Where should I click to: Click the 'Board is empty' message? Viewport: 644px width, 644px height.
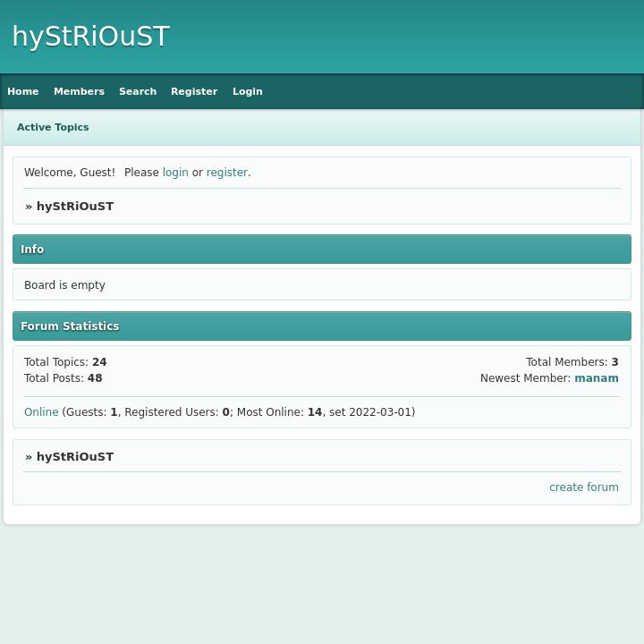pyautogui.click(x=64, y=285)
